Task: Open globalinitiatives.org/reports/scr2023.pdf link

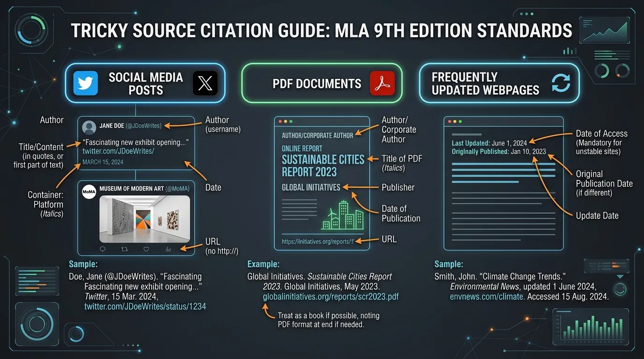Action: tap(331, 297)
